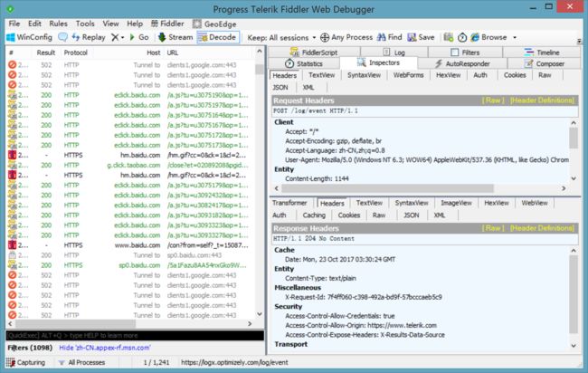Click session list vertical scrollbar down arrow
588x373 pixels.
click(260, 314)
